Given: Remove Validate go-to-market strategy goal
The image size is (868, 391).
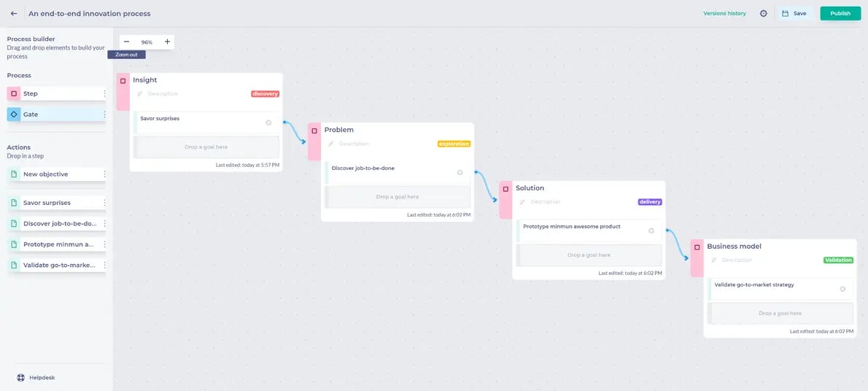Looking at the screenshot, I should 842,289.
